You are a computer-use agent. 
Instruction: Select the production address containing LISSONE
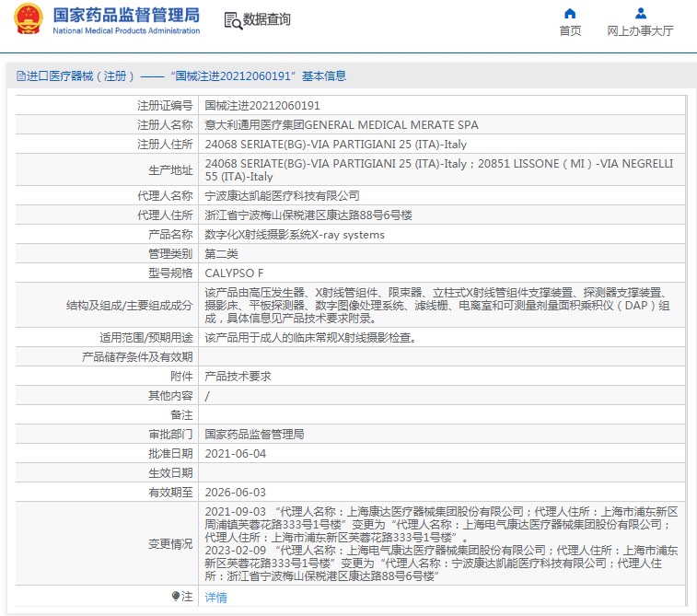[439, 169]
